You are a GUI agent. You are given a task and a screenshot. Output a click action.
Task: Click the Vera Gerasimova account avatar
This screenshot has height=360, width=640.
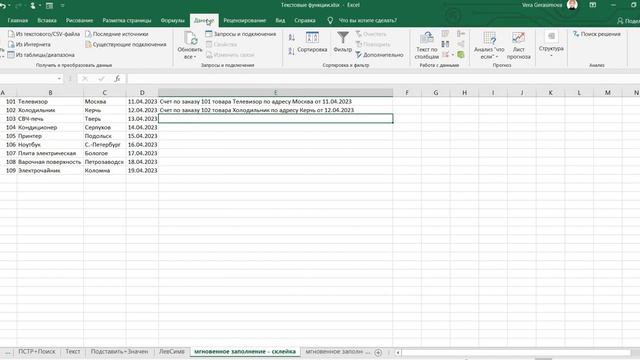(x=572, y=5)
